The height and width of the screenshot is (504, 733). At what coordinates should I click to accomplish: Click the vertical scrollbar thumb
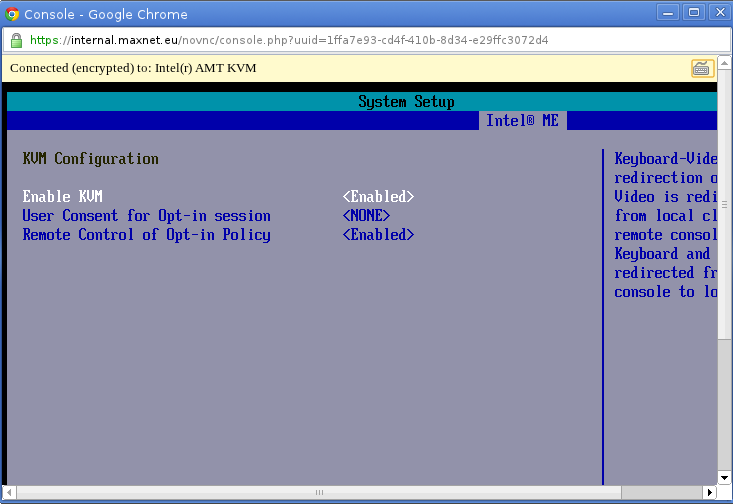click(x=724, y=204)
